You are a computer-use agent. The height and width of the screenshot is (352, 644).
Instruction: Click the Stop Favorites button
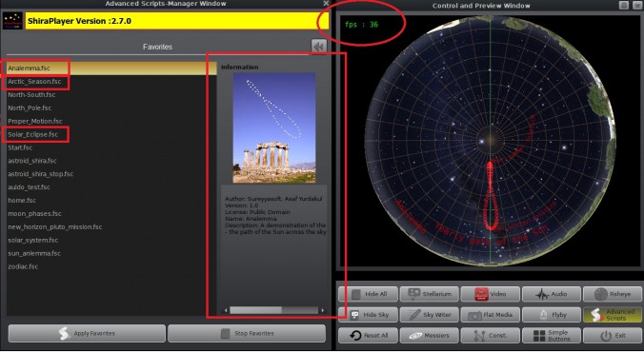point(247,334)
